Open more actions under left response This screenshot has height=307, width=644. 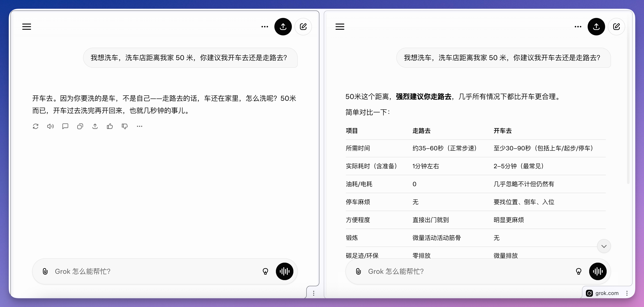[x=140, y=126]
